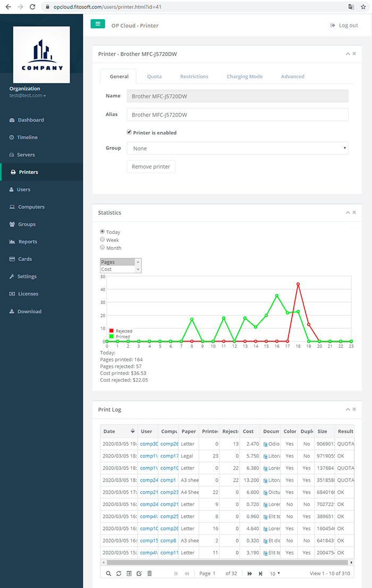This screenshot has width=372, height=588.
Task: Select the Month radio button
Action: click(x=103, y=247)
